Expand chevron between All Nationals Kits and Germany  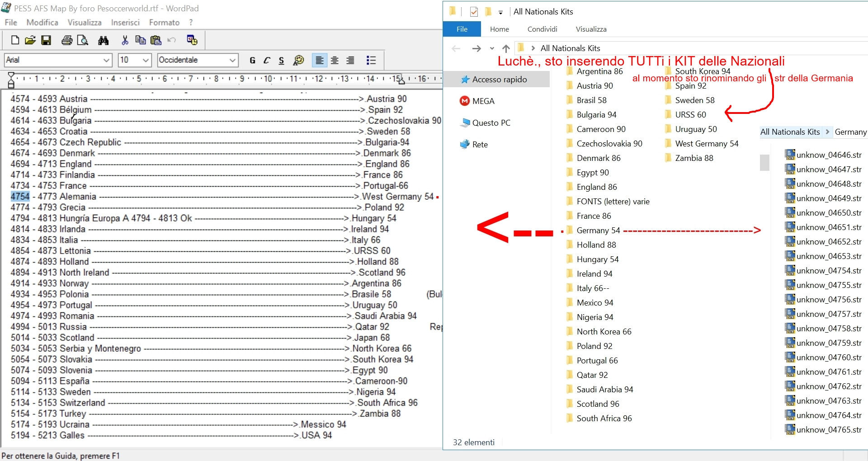point(827,132)
